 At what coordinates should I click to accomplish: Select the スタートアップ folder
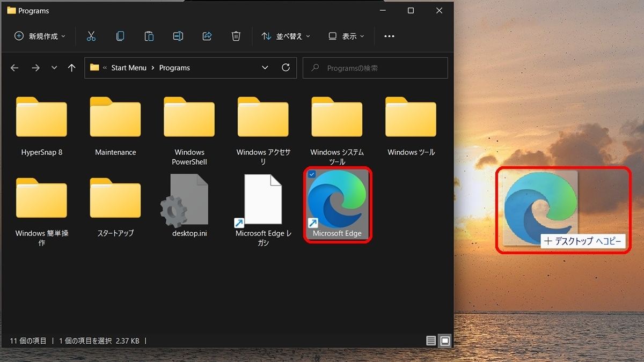(115, 206)
